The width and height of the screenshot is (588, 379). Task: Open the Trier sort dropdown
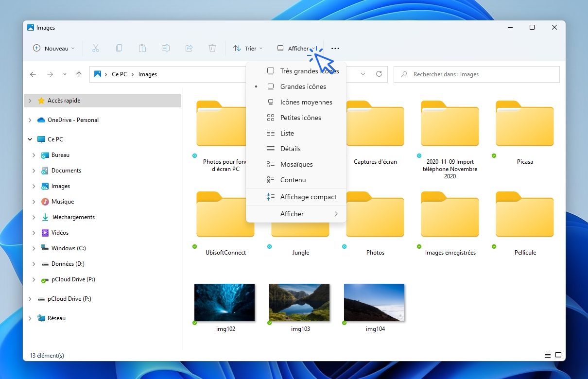pos(248,48)
